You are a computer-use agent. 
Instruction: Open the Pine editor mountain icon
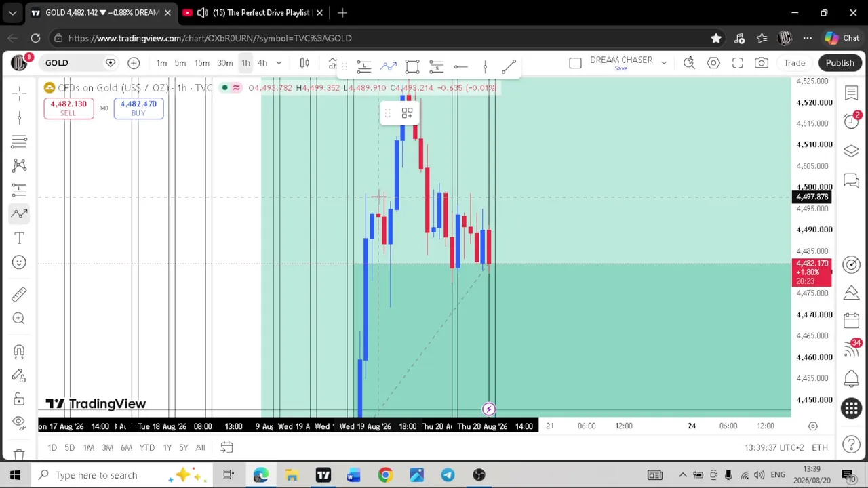coord(851,293)
